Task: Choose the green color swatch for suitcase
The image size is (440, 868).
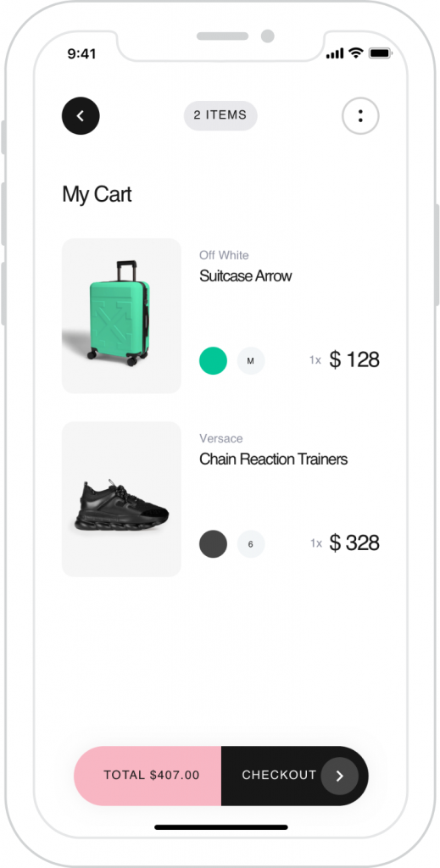Action: click(x=213, y=361)
